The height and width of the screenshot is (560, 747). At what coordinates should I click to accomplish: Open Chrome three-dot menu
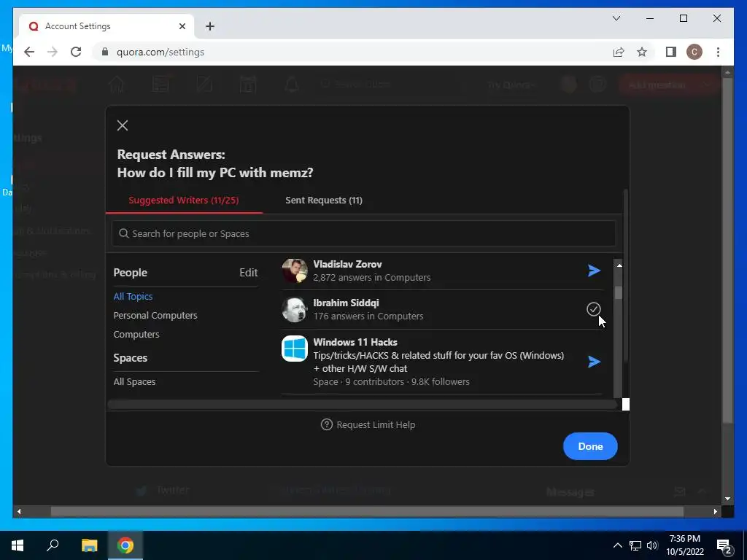(718, 52)
